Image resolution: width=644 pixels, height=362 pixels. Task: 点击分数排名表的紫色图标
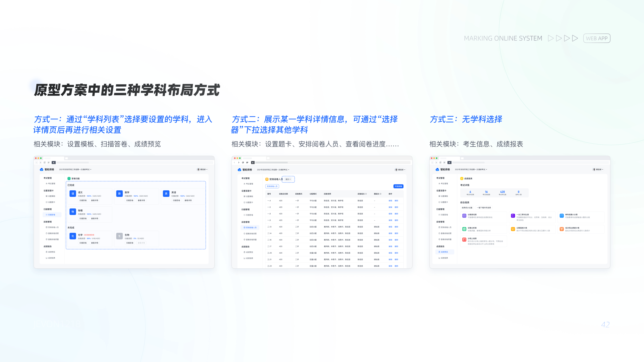click(x=464, y=216)
